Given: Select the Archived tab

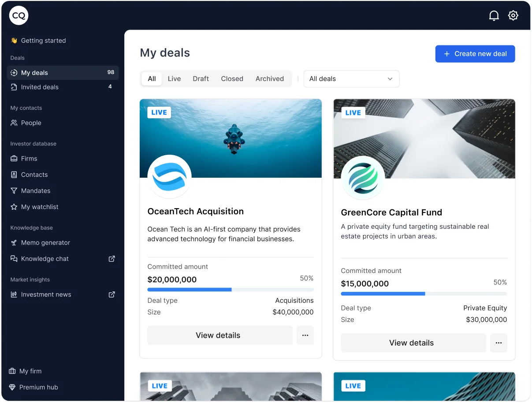Looking at the screenshot, I should click(x=269, y=78).
